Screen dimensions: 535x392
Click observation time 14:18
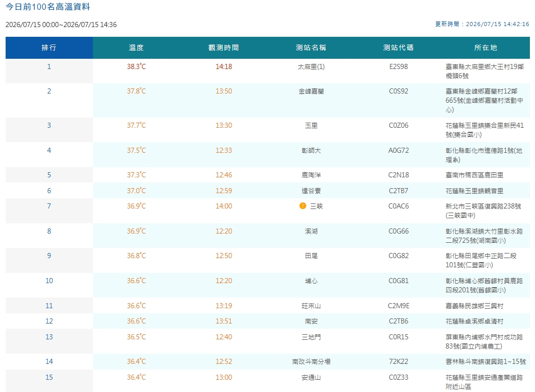(x=224, y=66)
